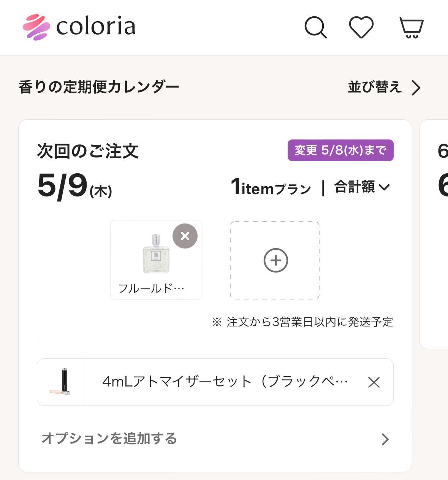Open the 並び替え sort link

pyautogui.click(x=375, y=87)
